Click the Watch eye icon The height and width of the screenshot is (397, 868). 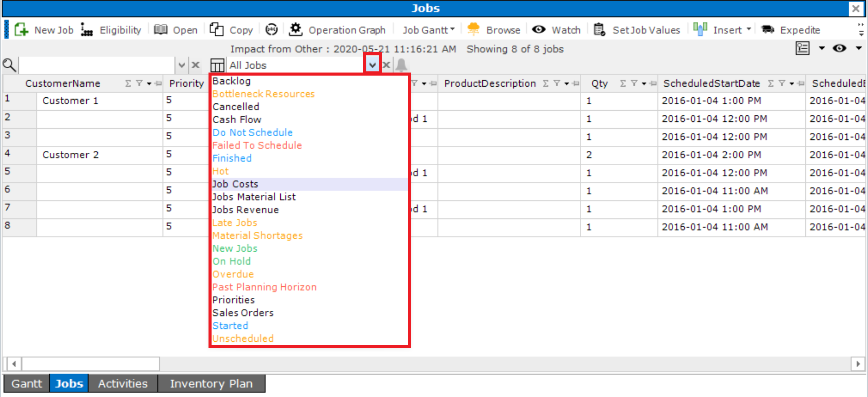pyautogui.click(x=539, y=29)
